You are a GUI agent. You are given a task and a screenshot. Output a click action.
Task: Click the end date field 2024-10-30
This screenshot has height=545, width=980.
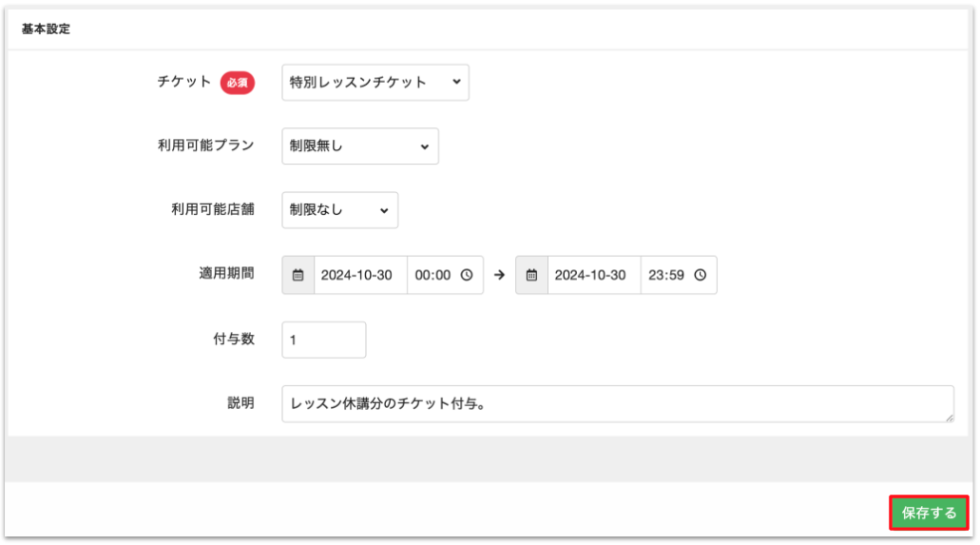click(593, 275)
